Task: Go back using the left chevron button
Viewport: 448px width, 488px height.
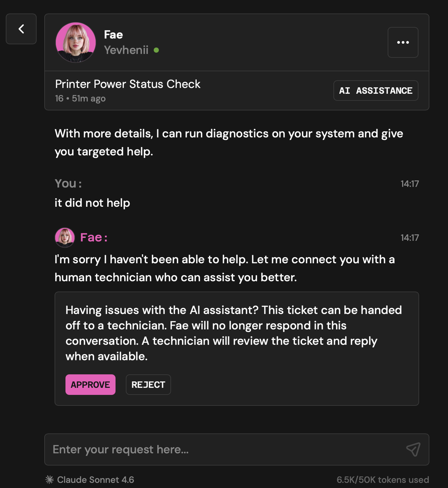Action: tap(21, 29)
